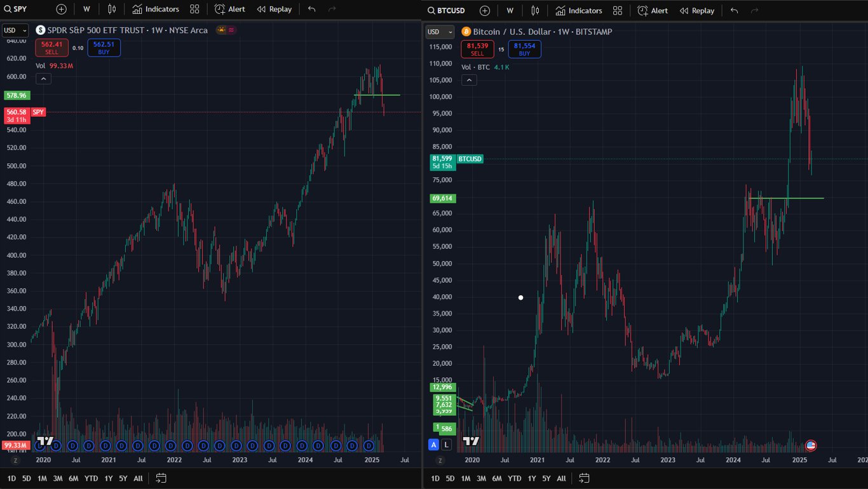Set SPY chart range to 6M
The width and height of the screenshot is (868, 489).
click(x=74, y=478)
